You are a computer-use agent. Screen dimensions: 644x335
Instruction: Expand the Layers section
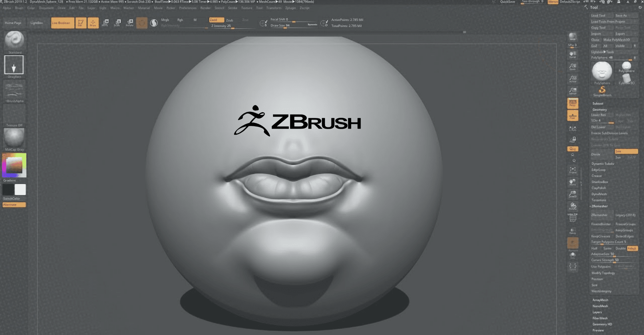(x=597, y=312)
